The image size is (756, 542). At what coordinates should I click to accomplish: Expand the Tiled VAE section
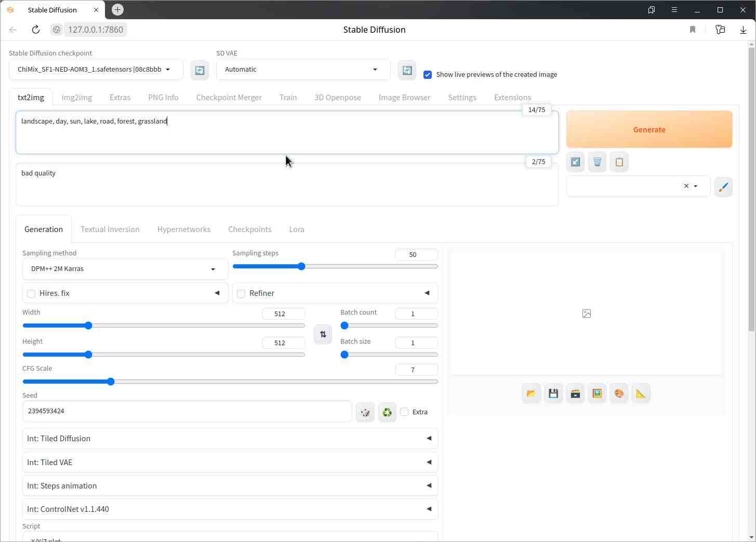230,462
